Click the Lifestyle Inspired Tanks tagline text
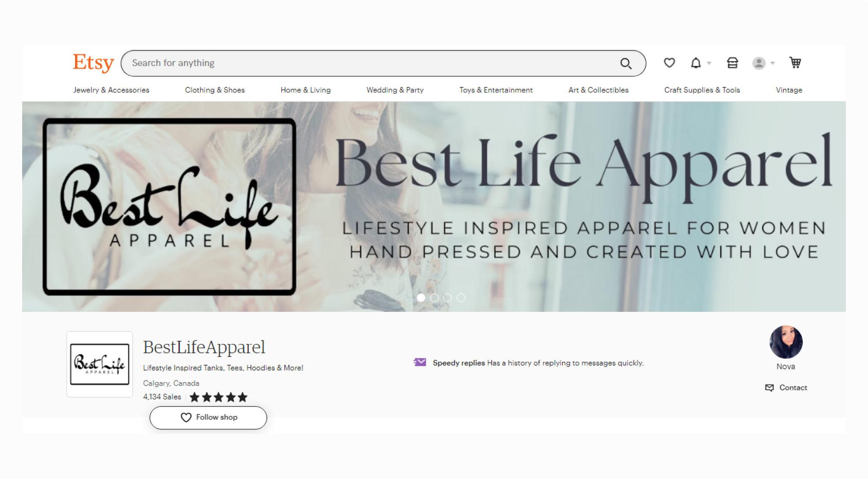Screen dimensions: 868x479 [223, 368]
